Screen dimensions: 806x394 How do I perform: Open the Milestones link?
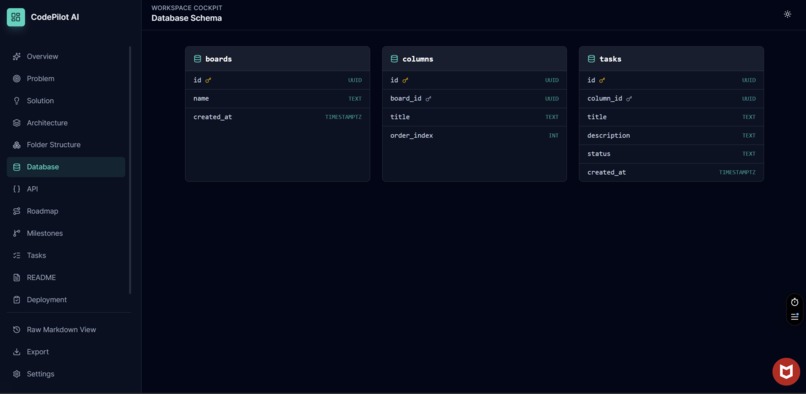coord(66,234)
